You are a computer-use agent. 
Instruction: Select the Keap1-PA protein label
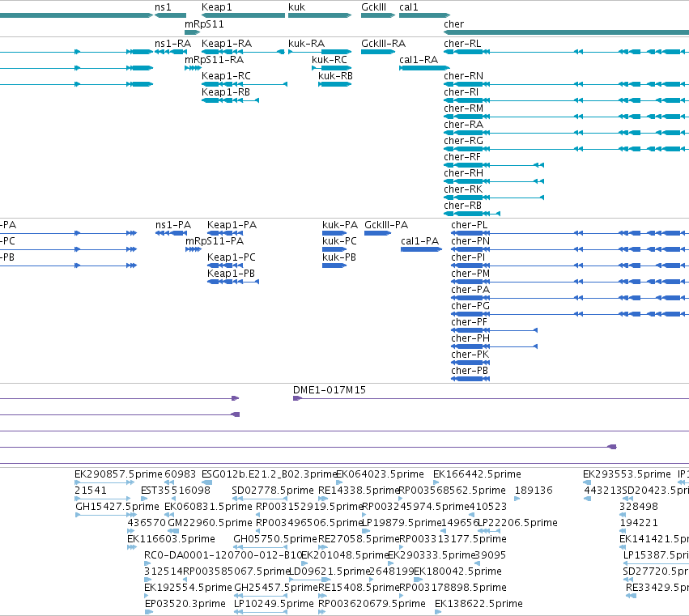[232, 225]
